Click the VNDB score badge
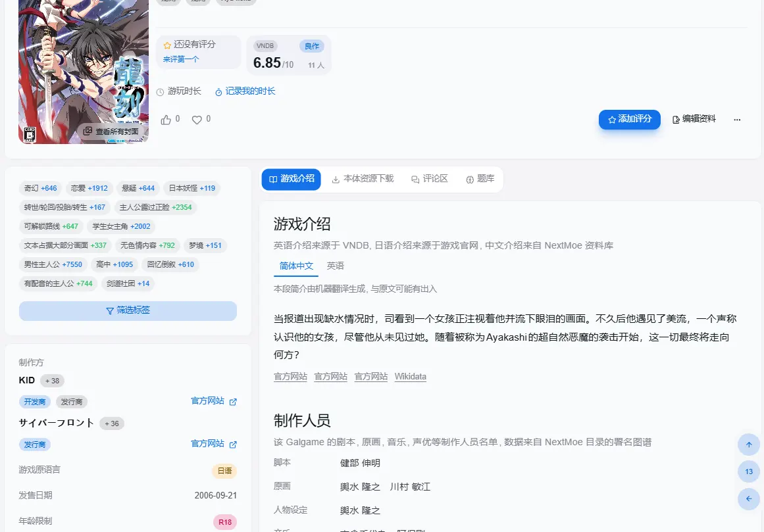This screenshot has height=532, width=764. click(x=265, y=46)
